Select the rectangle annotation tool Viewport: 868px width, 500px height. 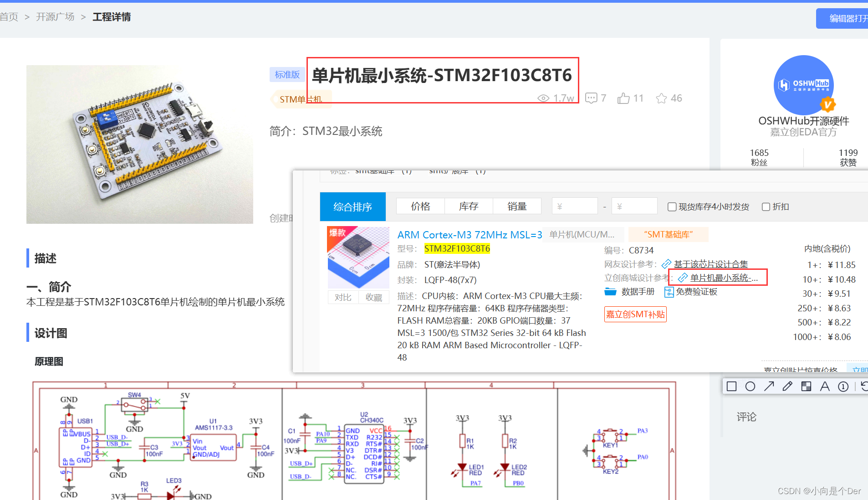point(731,387)
